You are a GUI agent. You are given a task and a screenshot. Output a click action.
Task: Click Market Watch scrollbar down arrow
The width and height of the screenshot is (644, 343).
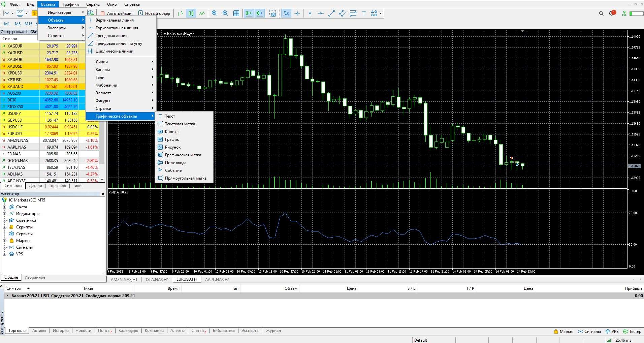(x=102, y=180)
